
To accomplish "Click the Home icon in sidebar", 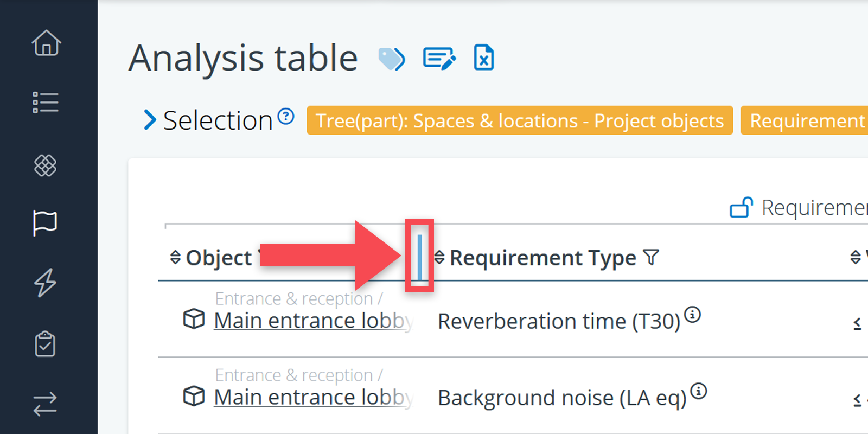I will coord(46,43).
